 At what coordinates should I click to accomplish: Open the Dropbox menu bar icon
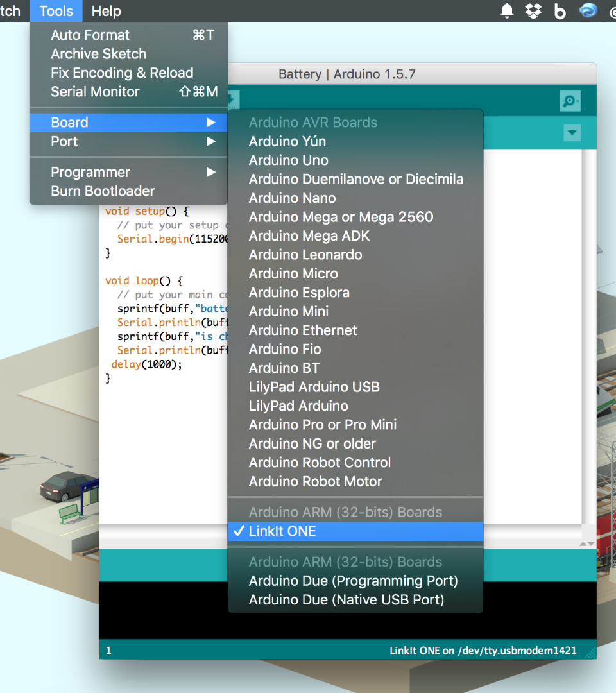(x=533, y=11)
